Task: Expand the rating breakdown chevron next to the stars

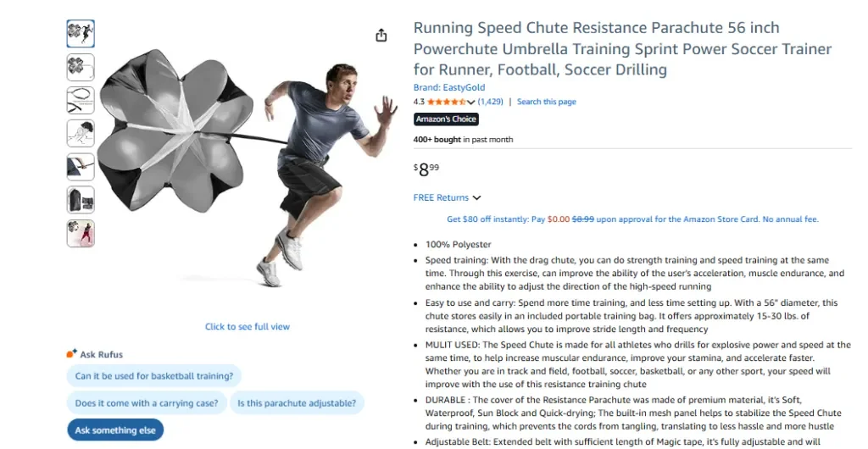Action: coord(471,103)
